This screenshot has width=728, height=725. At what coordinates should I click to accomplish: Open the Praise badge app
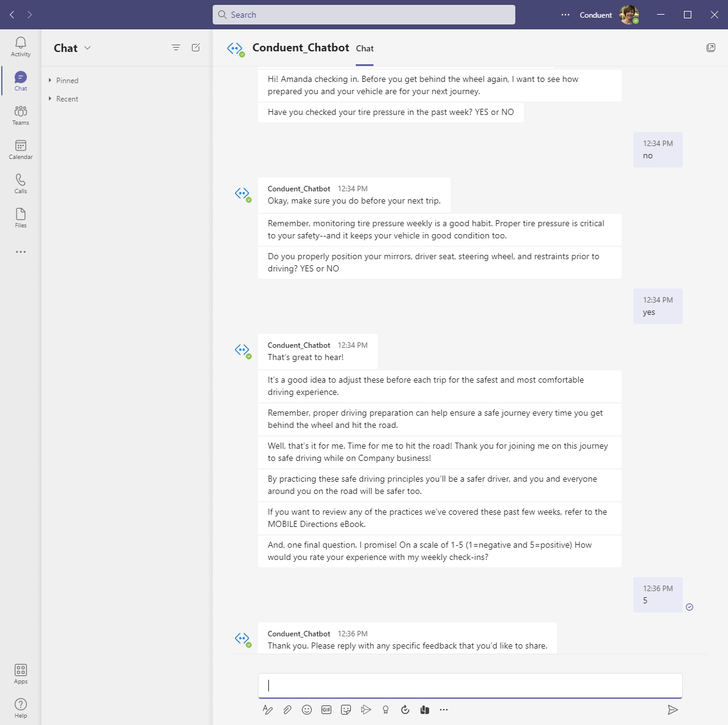coord(385,710)
